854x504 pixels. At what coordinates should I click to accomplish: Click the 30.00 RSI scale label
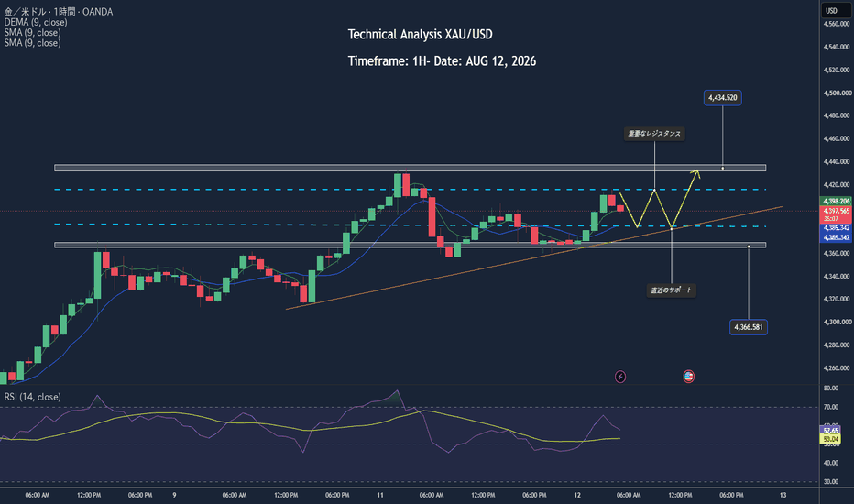tap(831, 482)
